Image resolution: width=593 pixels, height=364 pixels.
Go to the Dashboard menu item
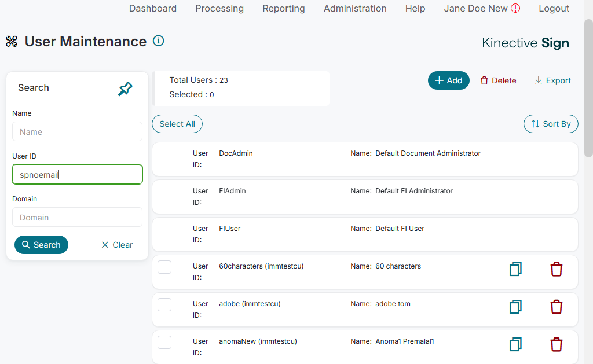(x=153, y=9)
